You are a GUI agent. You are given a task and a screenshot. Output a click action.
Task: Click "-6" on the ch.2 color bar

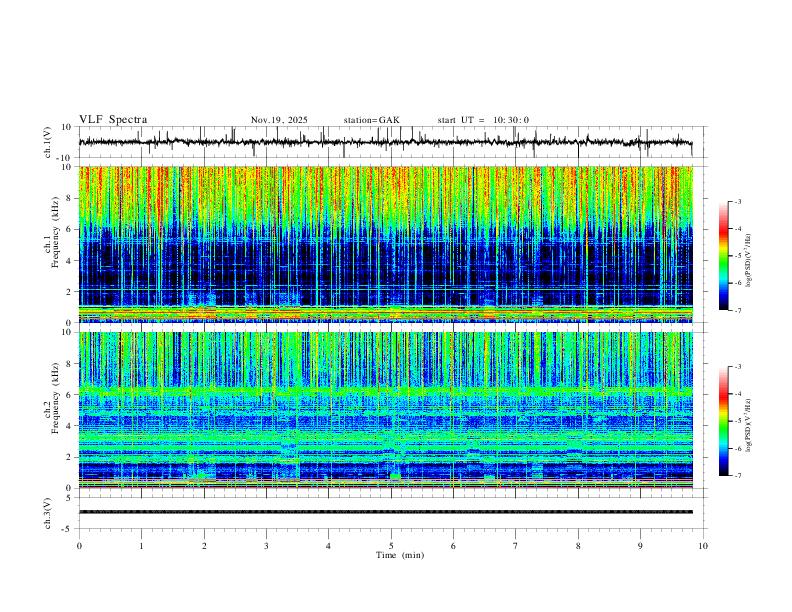[737, 448]
